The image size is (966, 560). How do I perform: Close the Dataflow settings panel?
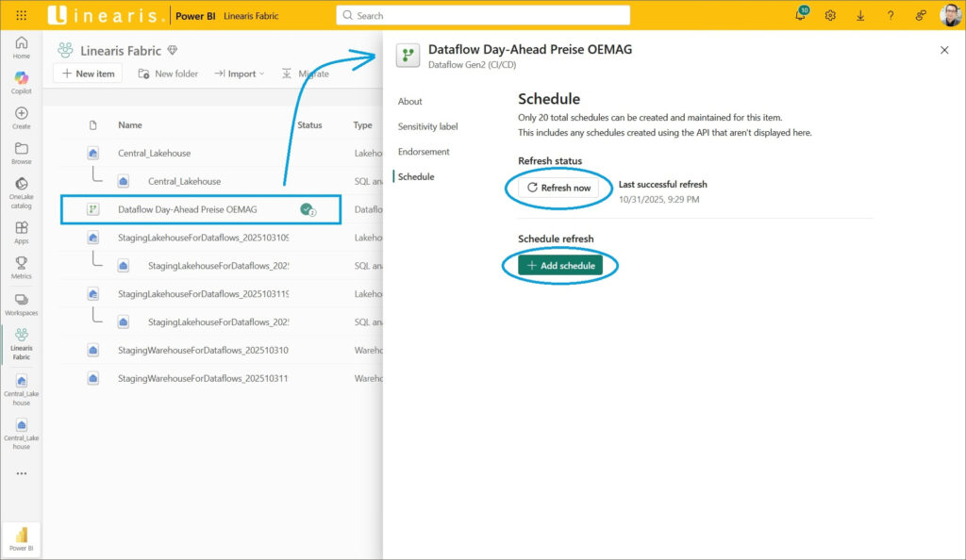pyautogui.click(x=944, y=50)
